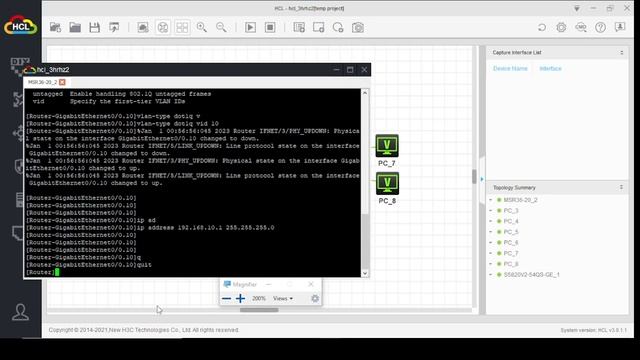This screenshot has height=360, width=640.
Task: Collapse the Topology Summary panel
Action: 621,187
